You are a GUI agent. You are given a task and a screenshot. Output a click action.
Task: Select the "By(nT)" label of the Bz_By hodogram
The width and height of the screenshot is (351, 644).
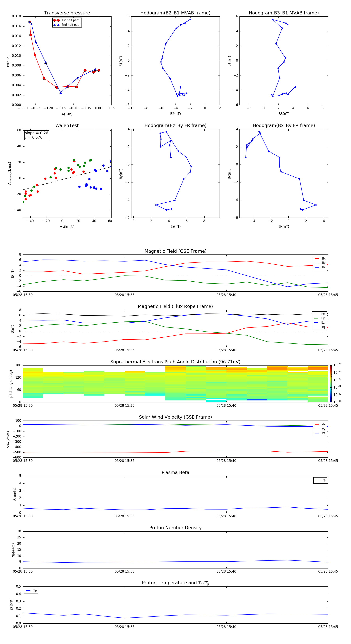[x=121, y=174]
